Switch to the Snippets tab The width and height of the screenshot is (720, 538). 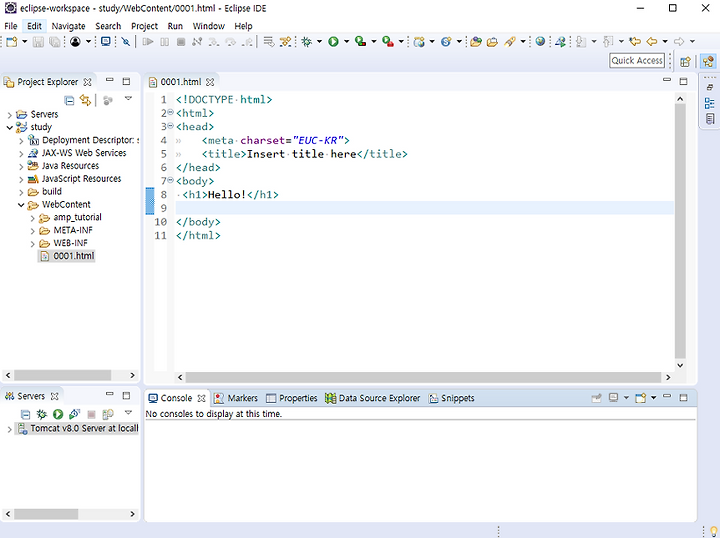451,398
